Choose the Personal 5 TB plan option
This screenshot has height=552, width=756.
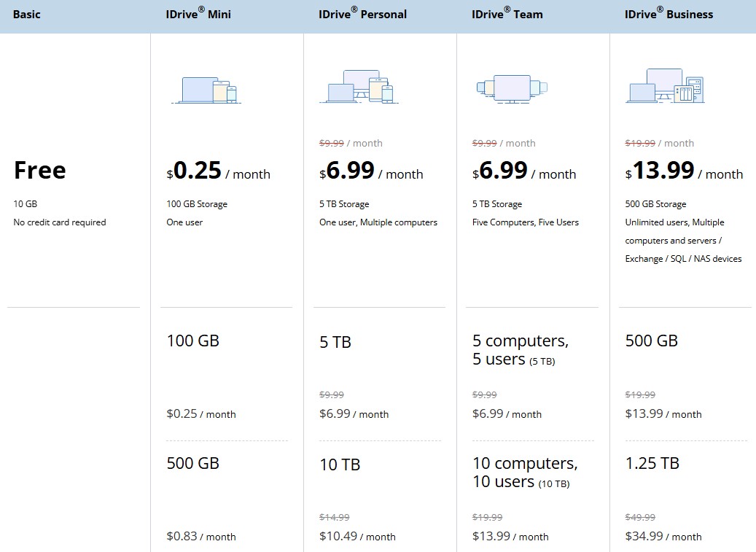(x=335, y=342)
